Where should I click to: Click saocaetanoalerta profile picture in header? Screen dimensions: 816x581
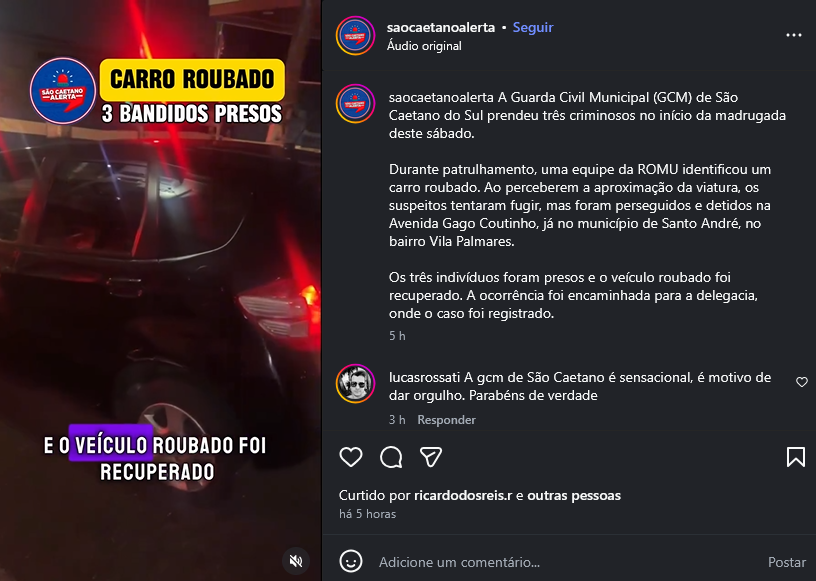click(x=355, y=35)
